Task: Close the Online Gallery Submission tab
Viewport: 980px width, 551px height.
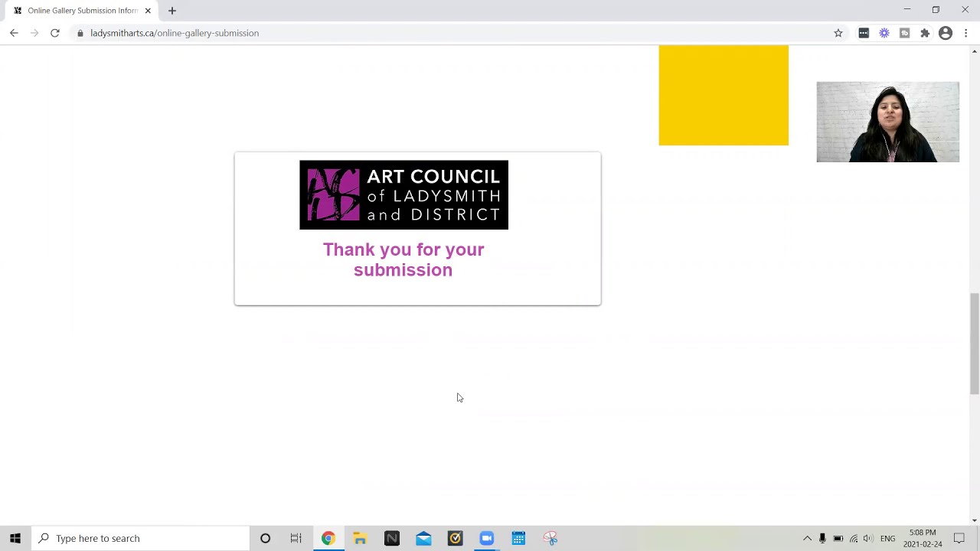Action: [148, 11]
